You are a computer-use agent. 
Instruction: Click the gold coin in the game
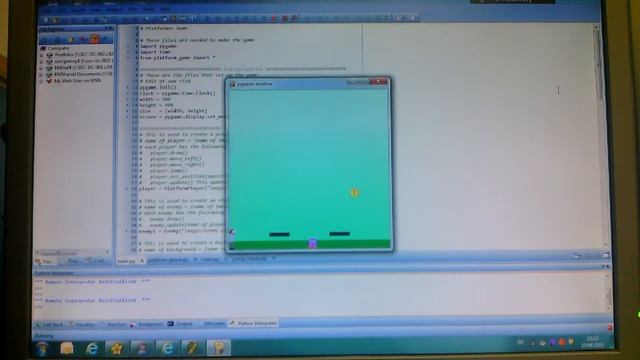pos(354,193)
